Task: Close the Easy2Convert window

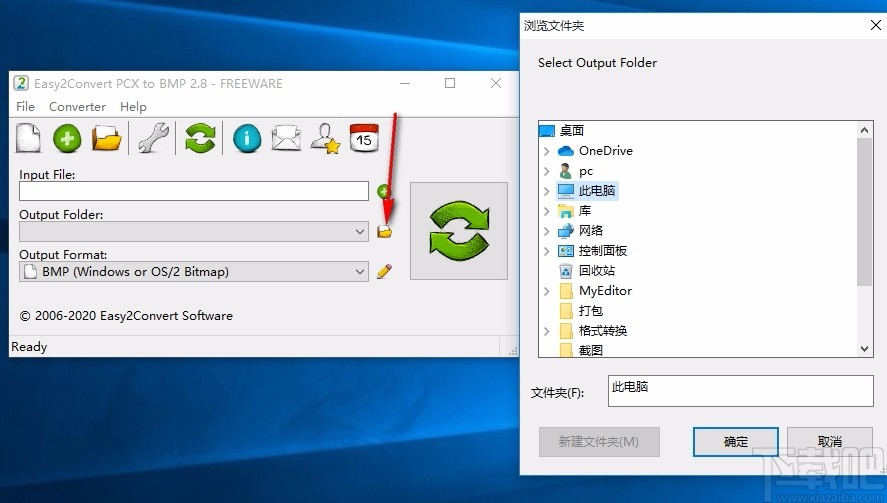Action: click(496, 83)
